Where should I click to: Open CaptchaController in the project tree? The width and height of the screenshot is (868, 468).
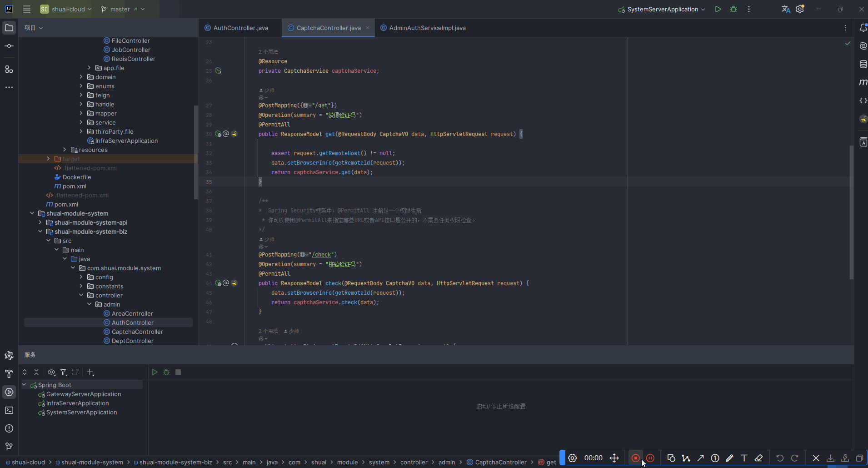(137, 332)
